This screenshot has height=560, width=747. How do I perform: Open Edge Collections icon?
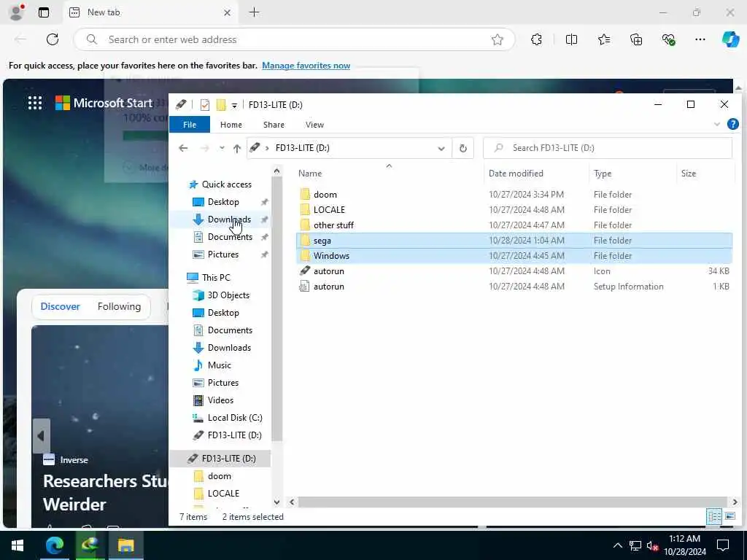[636, 39]
